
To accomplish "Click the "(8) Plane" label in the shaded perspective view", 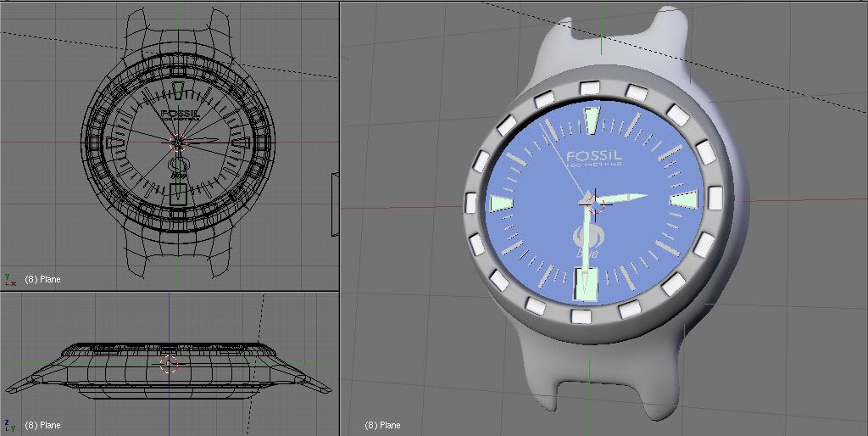I will 382,425.
